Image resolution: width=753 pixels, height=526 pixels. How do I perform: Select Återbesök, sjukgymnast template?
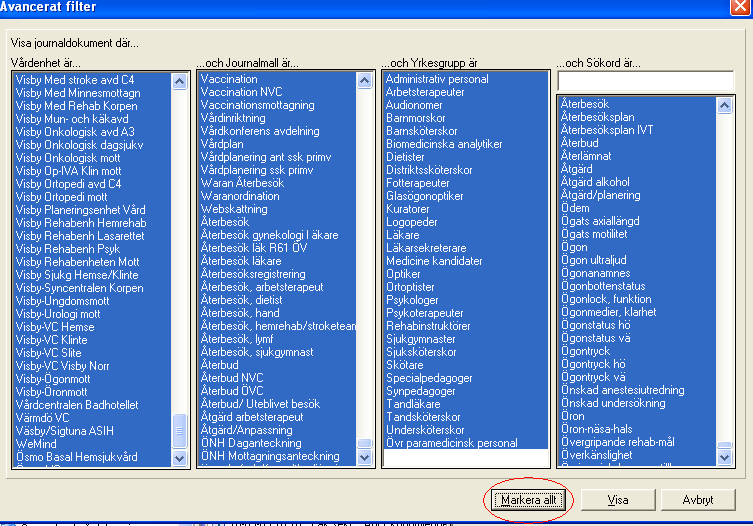(x=257, y=352)
